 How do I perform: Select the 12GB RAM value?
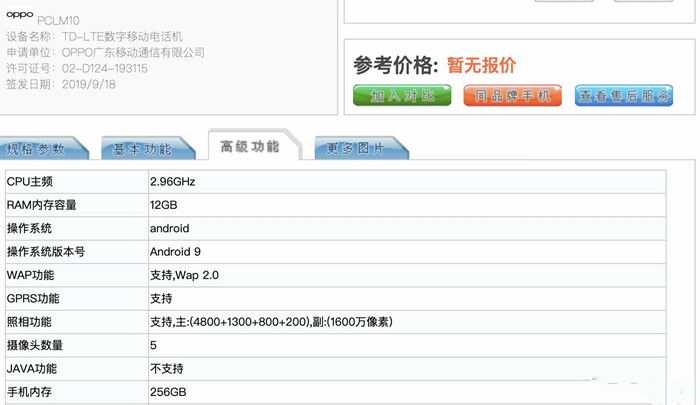tap(164, 205)
